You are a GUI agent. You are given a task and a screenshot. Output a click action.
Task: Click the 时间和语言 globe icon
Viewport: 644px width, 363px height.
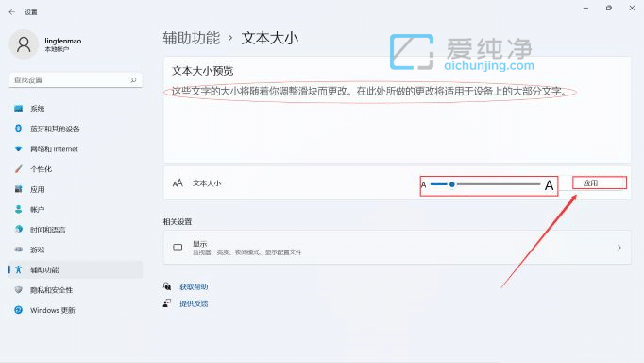click(19, 230)
